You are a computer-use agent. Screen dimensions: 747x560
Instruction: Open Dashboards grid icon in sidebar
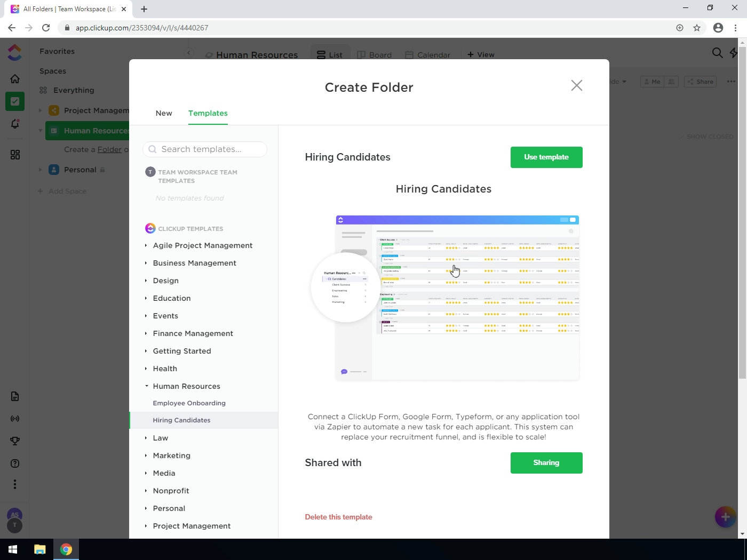pos(15,155)
